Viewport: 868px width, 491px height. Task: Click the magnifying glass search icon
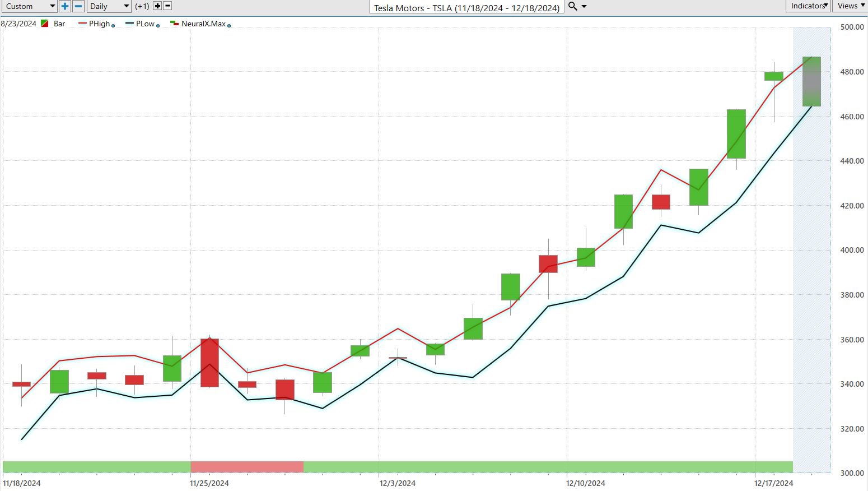572,6
